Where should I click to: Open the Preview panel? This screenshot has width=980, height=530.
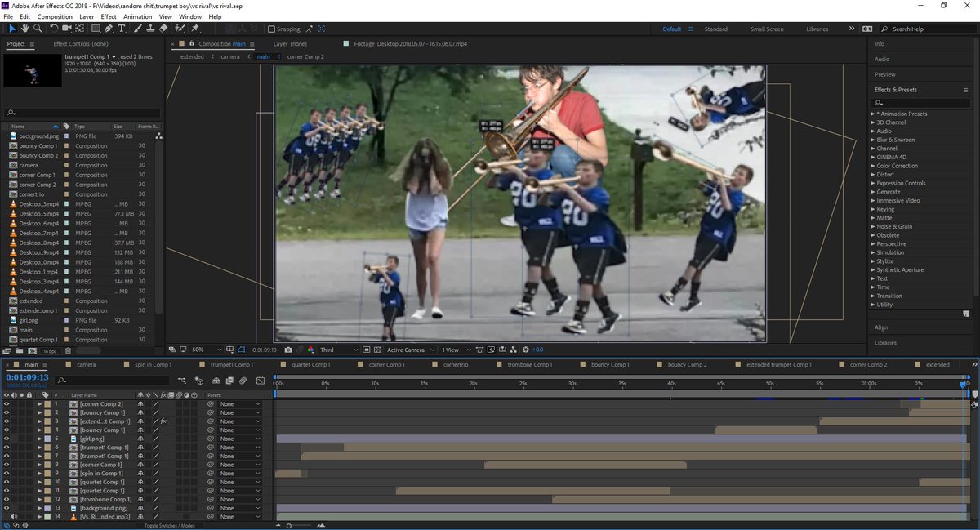pyautogui.click(x=884, y=74)
